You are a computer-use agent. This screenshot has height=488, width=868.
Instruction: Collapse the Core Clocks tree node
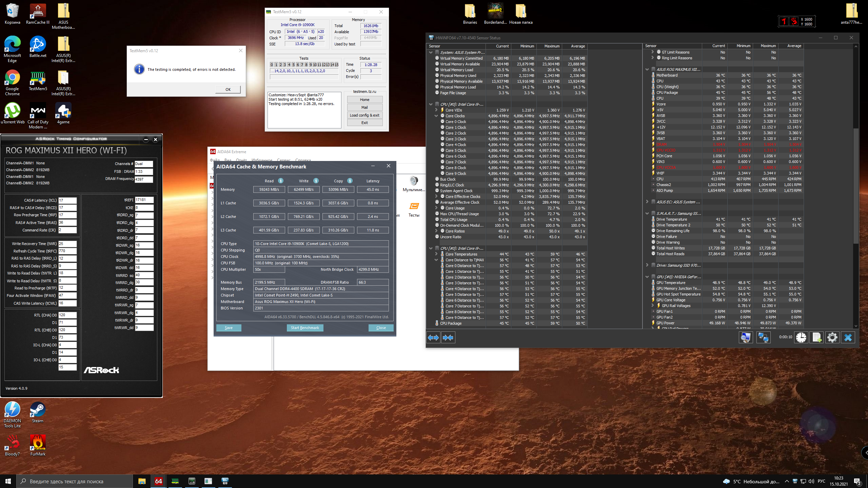[436, 116]
